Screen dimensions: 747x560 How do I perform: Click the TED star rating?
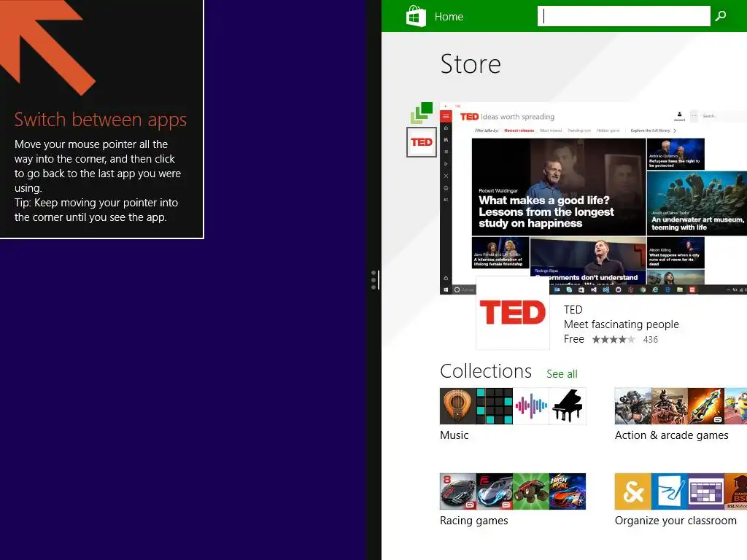pyautogui.click(x=613, y=340)
